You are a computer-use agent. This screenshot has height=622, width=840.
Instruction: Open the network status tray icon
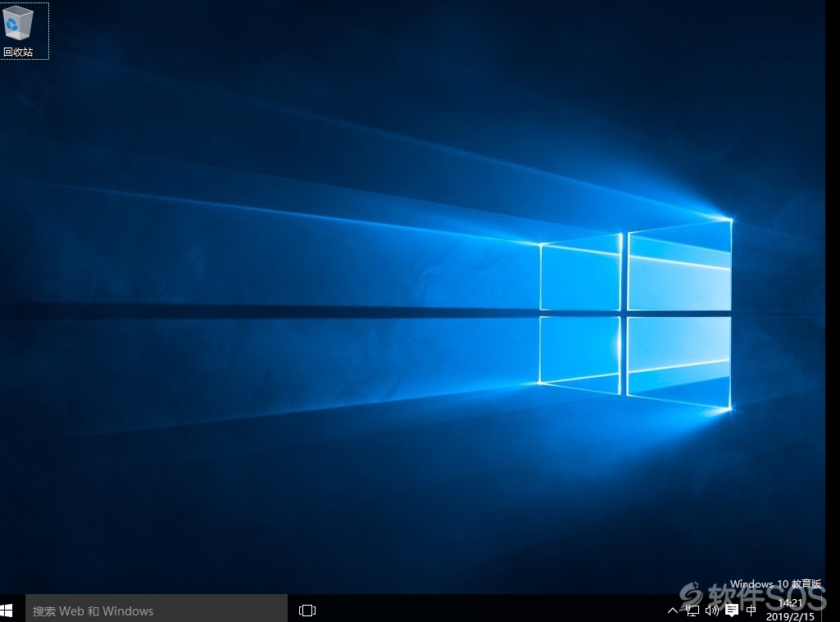click(x=692, y=611)
